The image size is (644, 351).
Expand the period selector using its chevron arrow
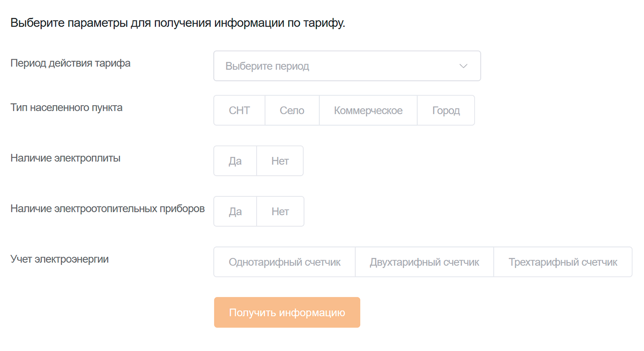pos(463,66)
